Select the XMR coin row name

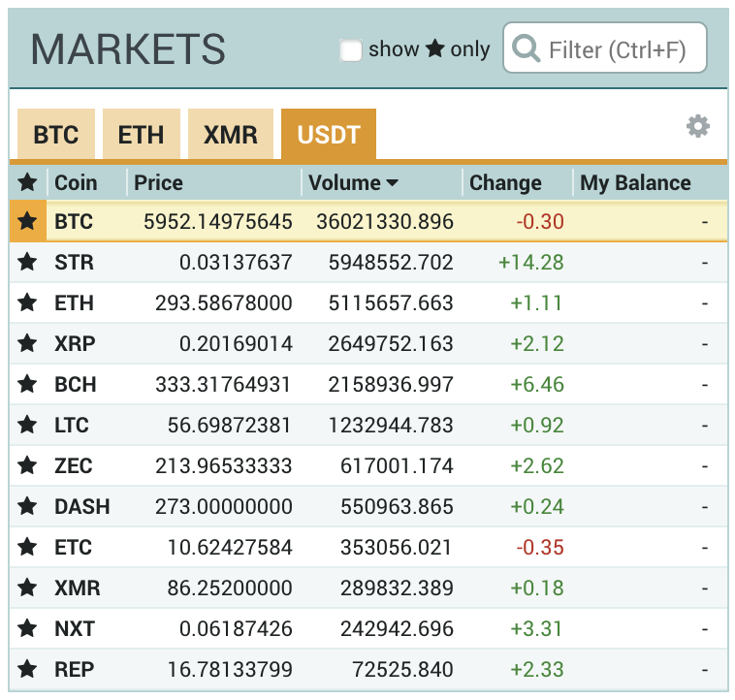(x=78, y=588)
